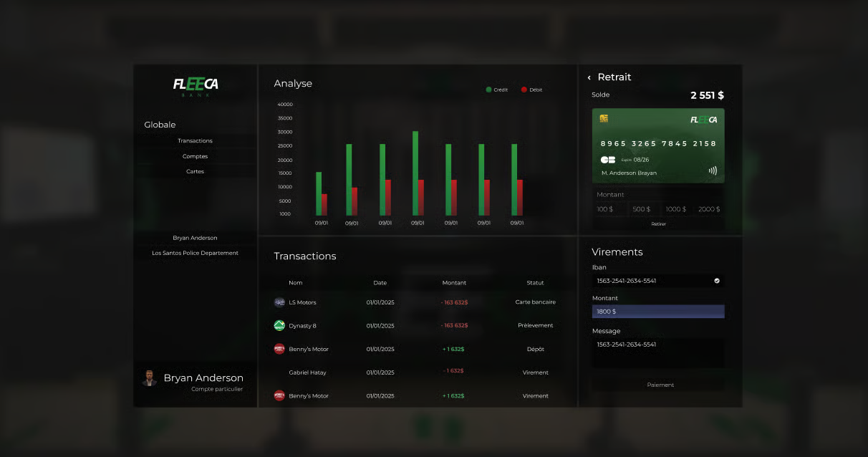868x457 pixels.
Task: Click the contactless payment icon on card
Action: (712, 171)
